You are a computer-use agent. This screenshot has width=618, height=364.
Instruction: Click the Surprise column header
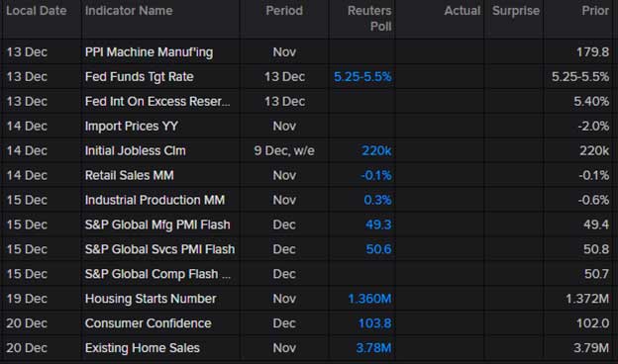click(516, 11)
